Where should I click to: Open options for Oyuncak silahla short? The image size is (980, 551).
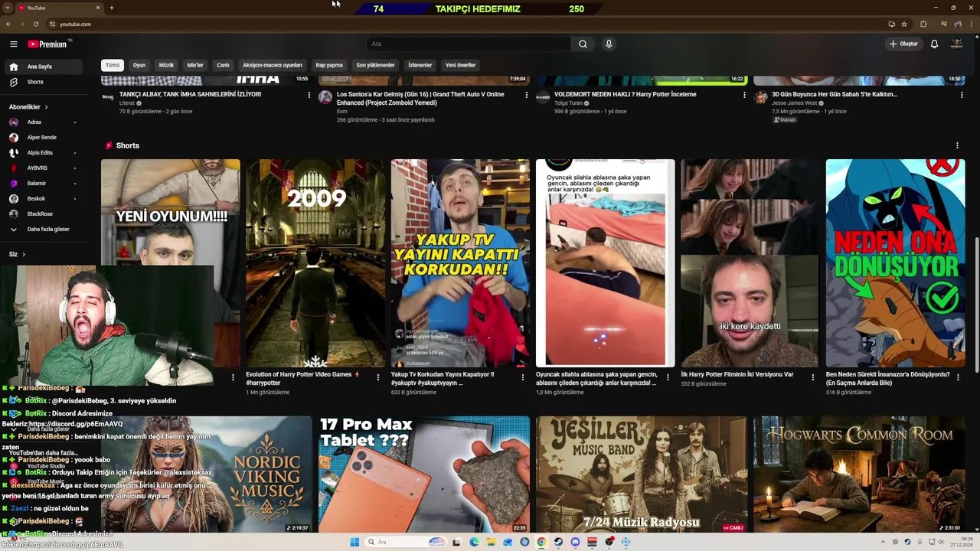[x=668, y=377]
